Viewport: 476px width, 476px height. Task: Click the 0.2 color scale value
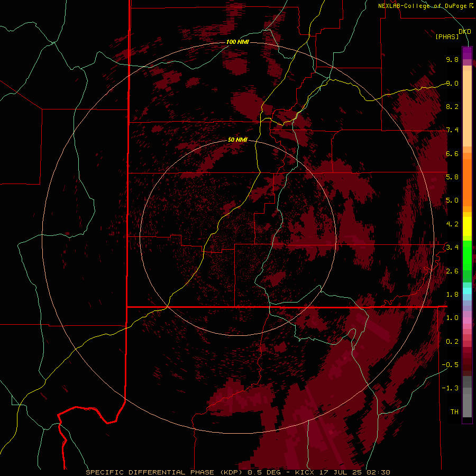(x=452, y=342)
